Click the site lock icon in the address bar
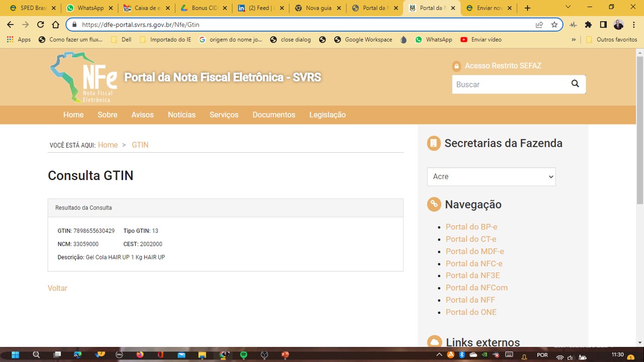Screen dimensions: 644x362 pos(74,24)
